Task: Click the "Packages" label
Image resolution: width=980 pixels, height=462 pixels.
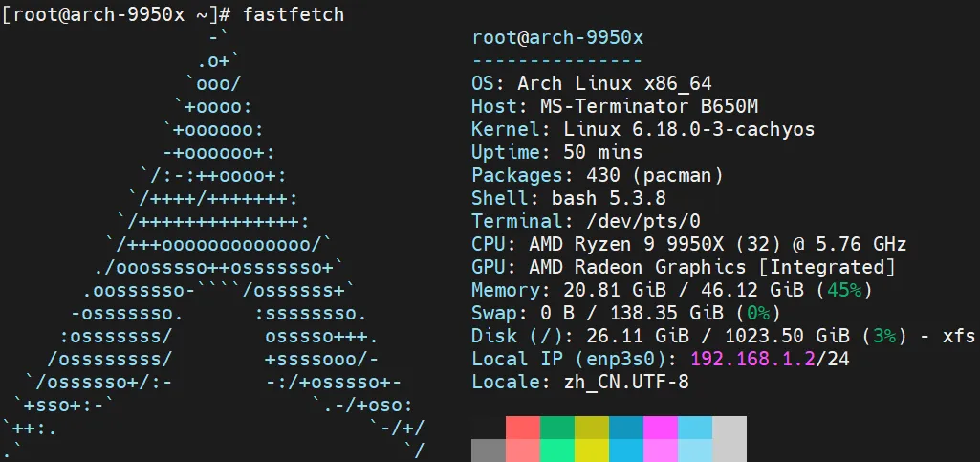Action: tap(517, 175)
